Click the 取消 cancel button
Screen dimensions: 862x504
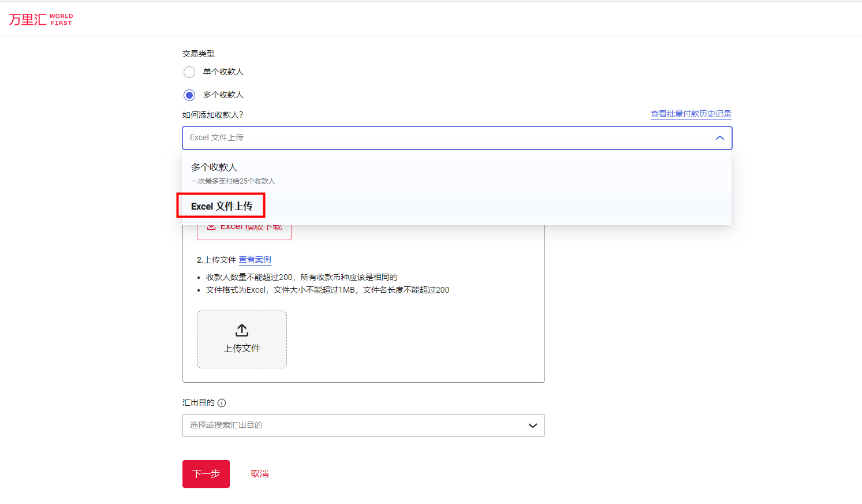[x=259, y=473]
